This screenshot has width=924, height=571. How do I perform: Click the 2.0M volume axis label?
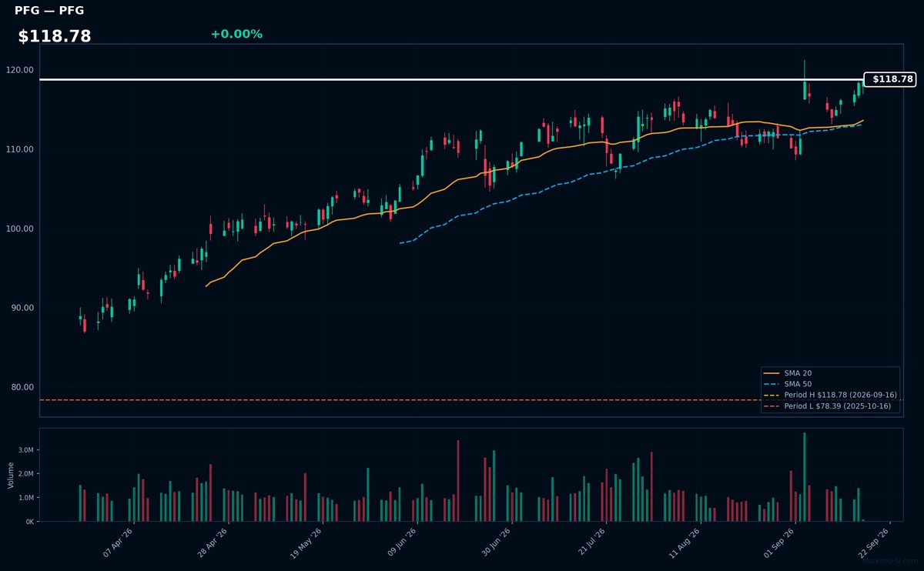(27, 474)
